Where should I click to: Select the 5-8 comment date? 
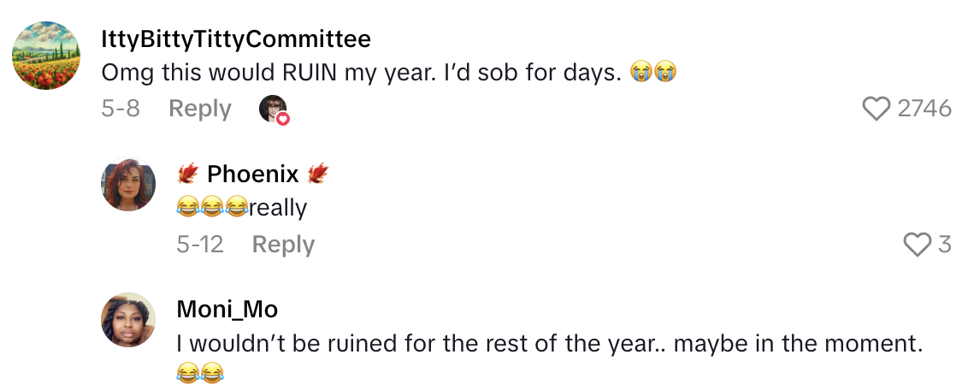click(x=121, y=109)
